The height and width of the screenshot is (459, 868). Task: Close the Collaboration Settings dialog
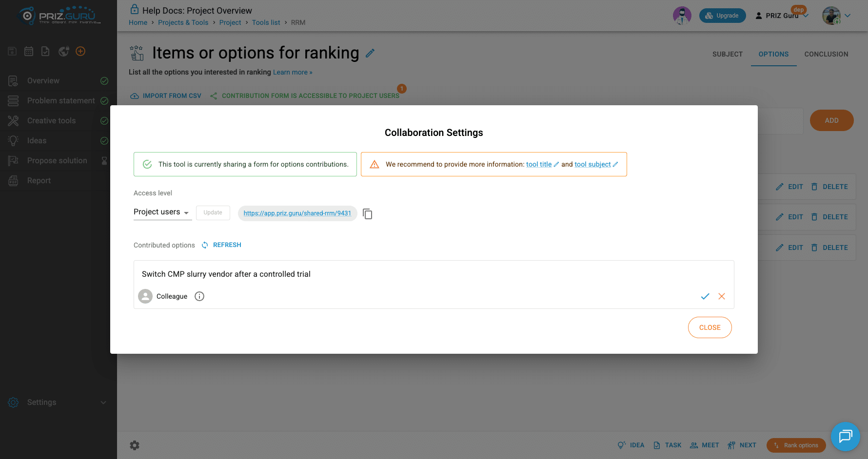point(710,327)
